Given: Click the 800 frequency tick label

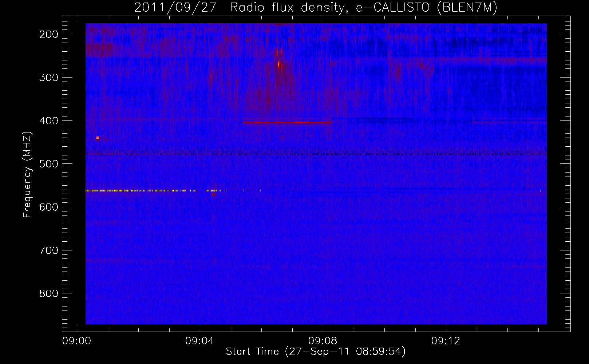Looking at the screenshot, I should [49, 293].
